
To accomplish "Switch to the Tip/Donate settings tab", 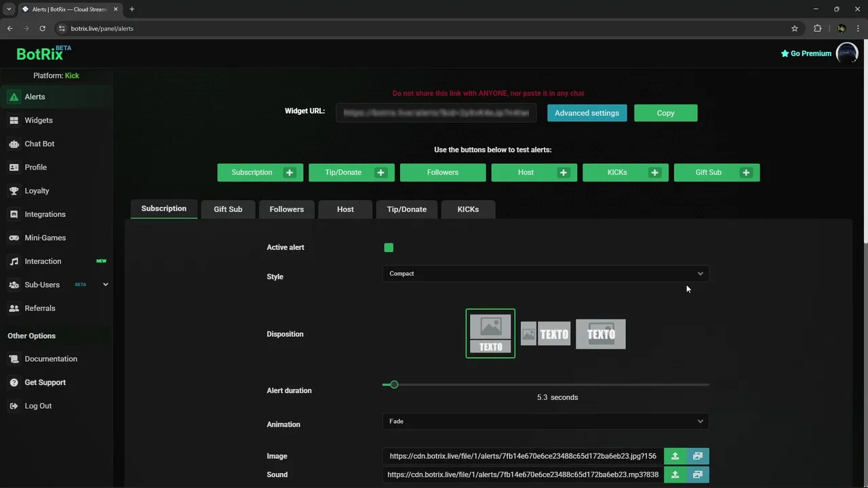I will click(x=407, y=209).
